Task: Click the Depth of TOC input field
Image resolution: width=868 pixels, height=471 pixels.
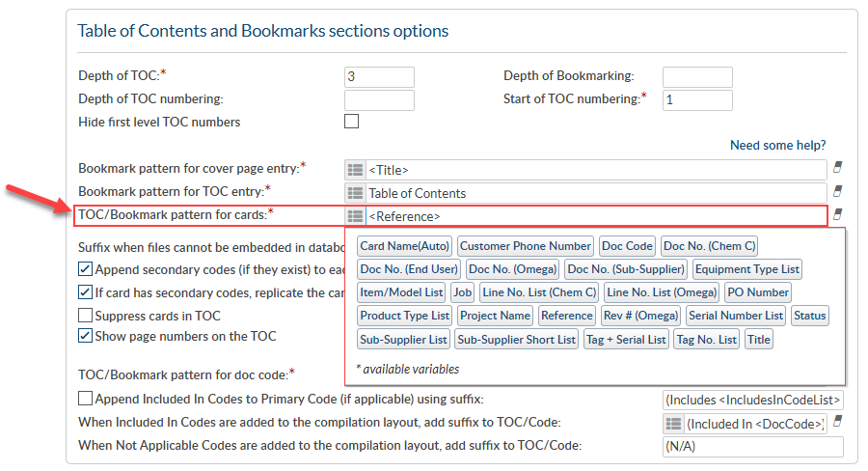Action: (379, 77)
